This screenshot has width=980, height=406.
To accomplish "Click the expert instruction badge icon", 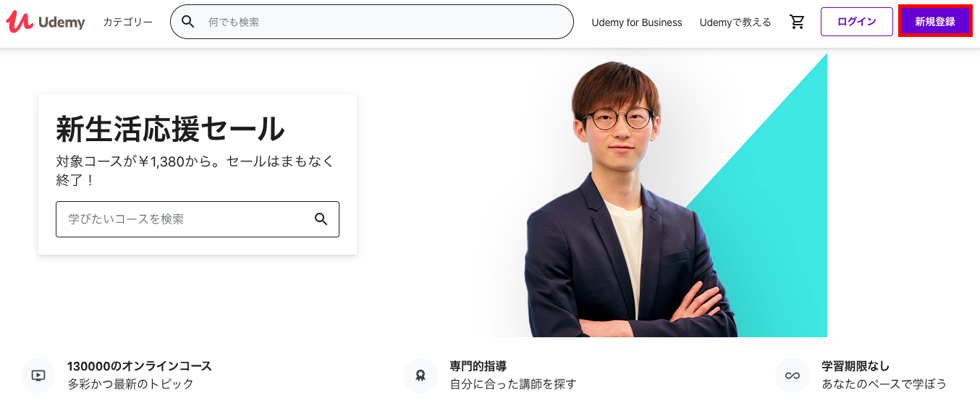I will 421,376.
